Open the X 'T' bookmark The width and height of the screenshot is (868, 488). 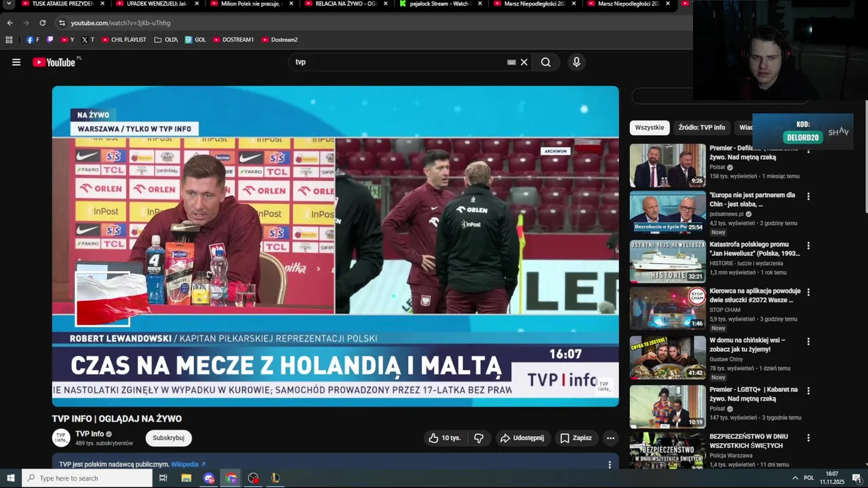(87, 40)
